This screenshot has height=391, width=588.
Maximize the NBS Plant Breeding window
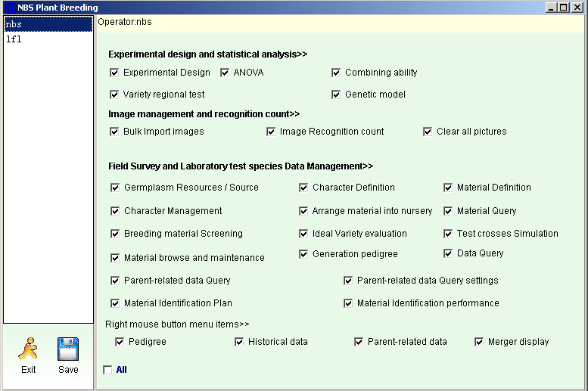564,7
